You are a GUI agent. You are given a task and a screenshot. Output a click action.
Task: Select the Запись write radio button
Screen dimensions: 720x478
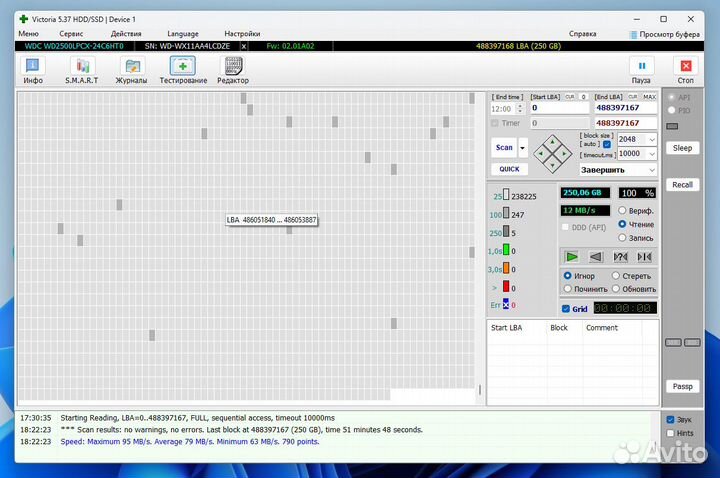pyautogui.click(x=622, y=238)
